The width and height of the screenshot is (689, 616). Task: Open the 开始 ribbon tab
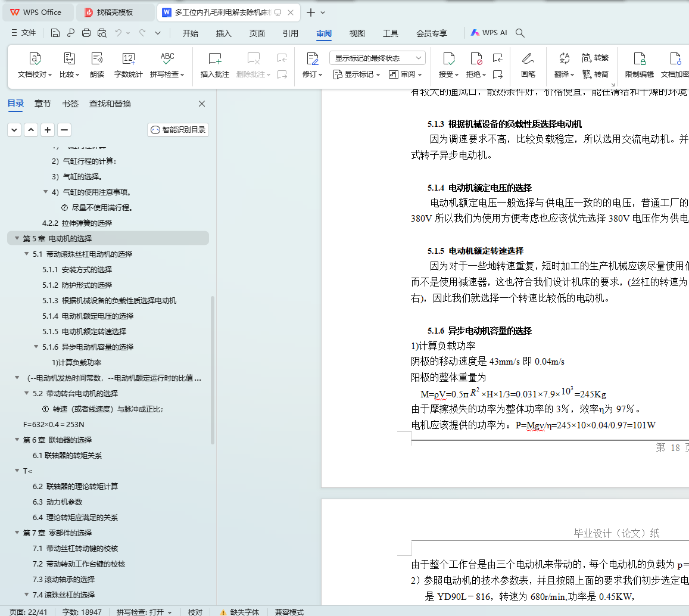pyautogui.click(x=191, y=33)
